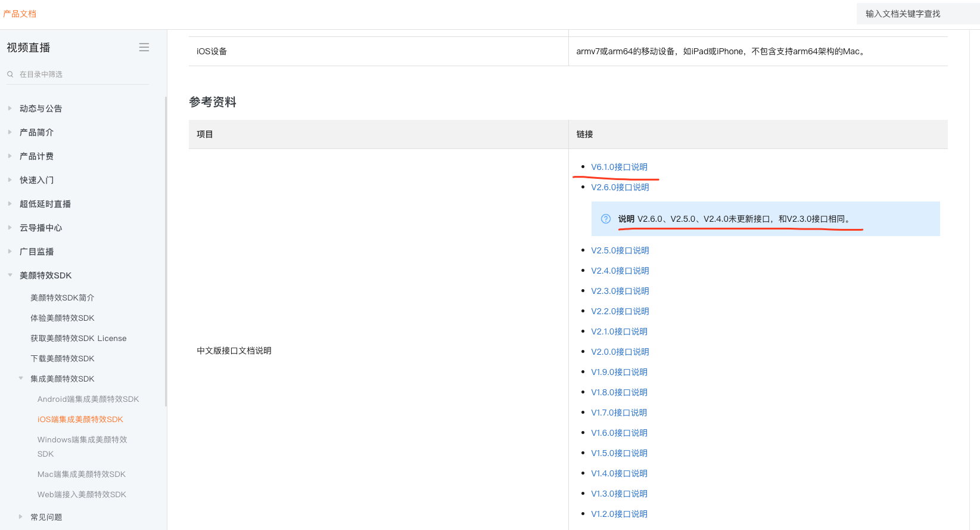Expand the 快速入门 section

pyautogui.click(x=10, y=180)
